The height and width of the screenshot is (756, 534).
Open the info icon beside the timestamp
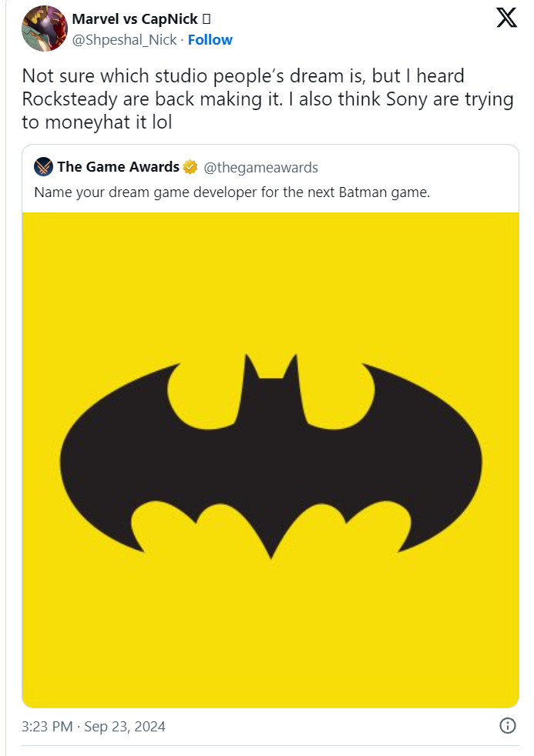tap(507, 725)
